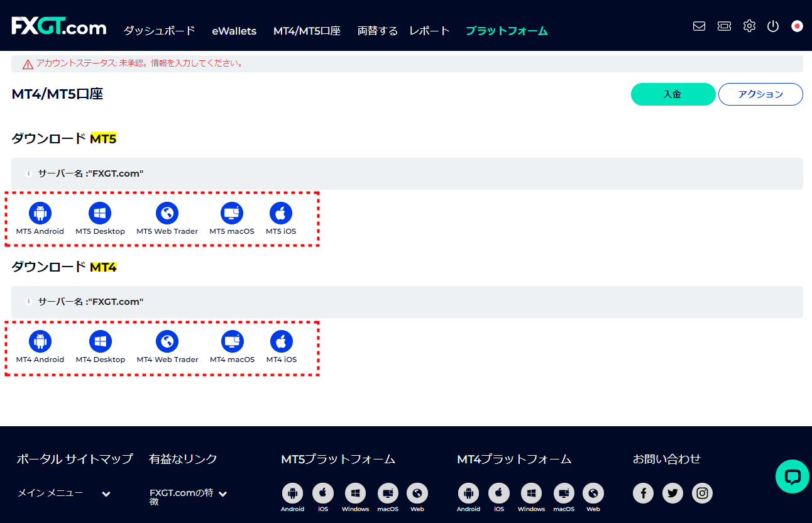Open the Japan flag language selector

point(797,26)
